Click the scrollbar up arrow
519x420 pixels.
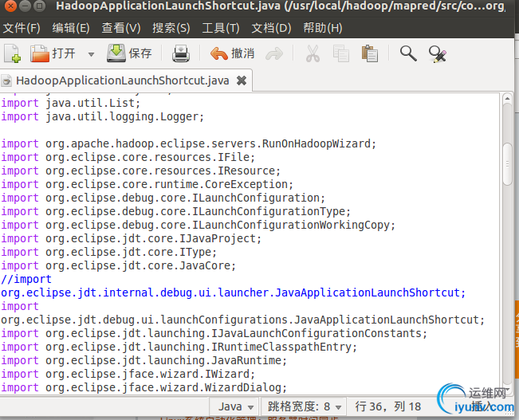507,99
